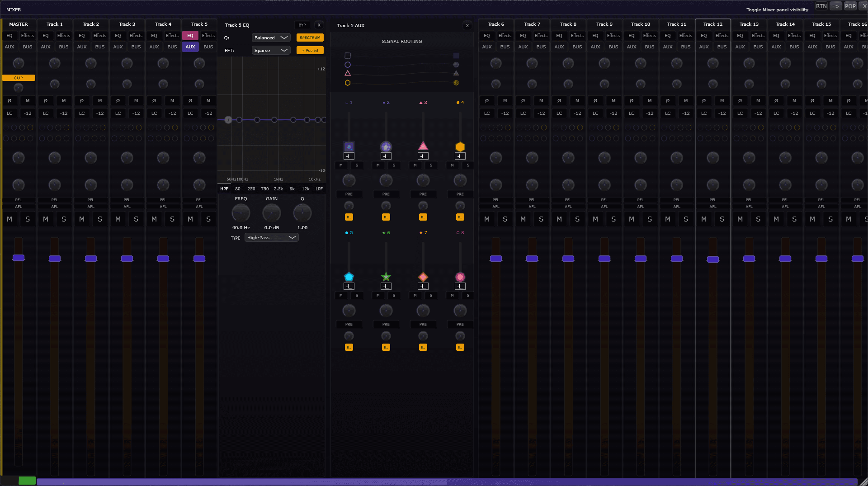The height and width of the screenshot is (486, 868).
Task: Mute Track 3 using its large M button
Action: [x=118, y=219]
